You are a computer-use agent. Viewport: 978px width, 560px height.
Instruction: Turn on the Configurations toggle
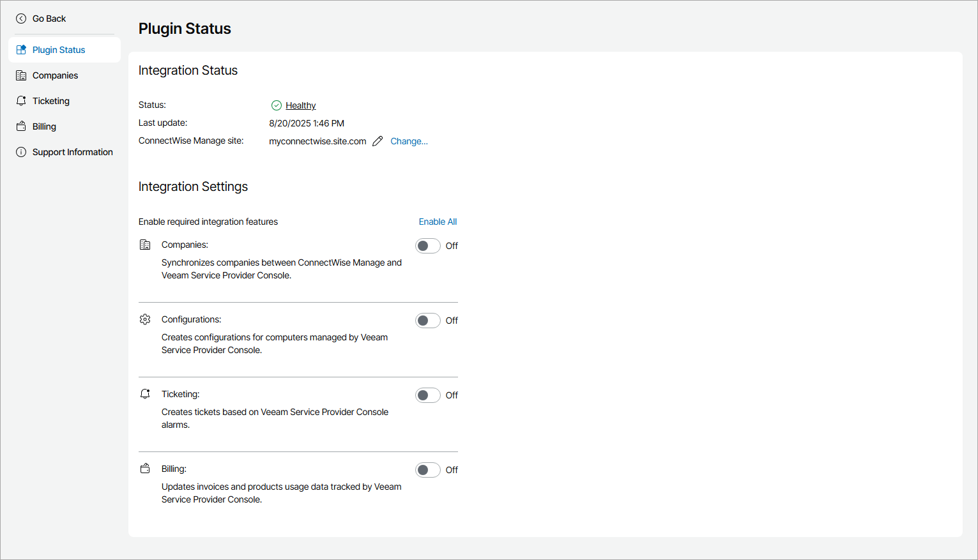click(x=427, y=320)
